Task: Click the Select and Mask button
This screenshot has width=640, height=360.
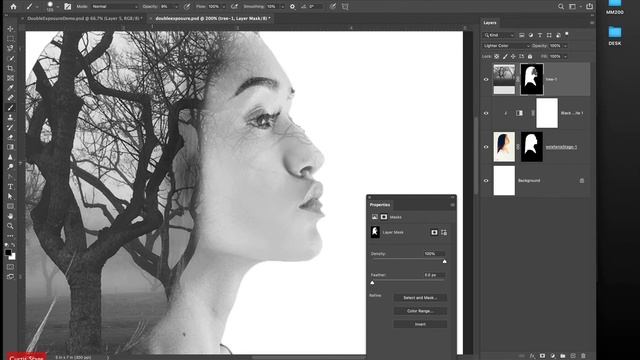Action: [x=420, y=298]
